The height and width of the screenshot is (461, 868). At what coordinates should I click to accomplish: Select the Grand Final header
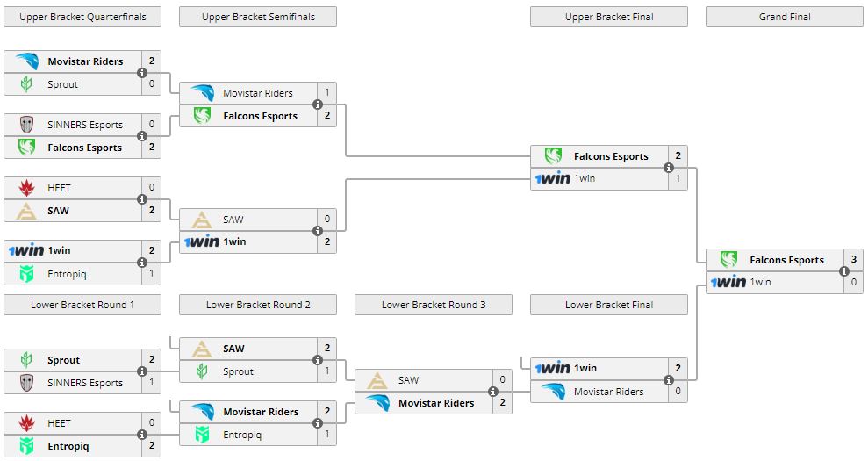(x=785, y=17)
